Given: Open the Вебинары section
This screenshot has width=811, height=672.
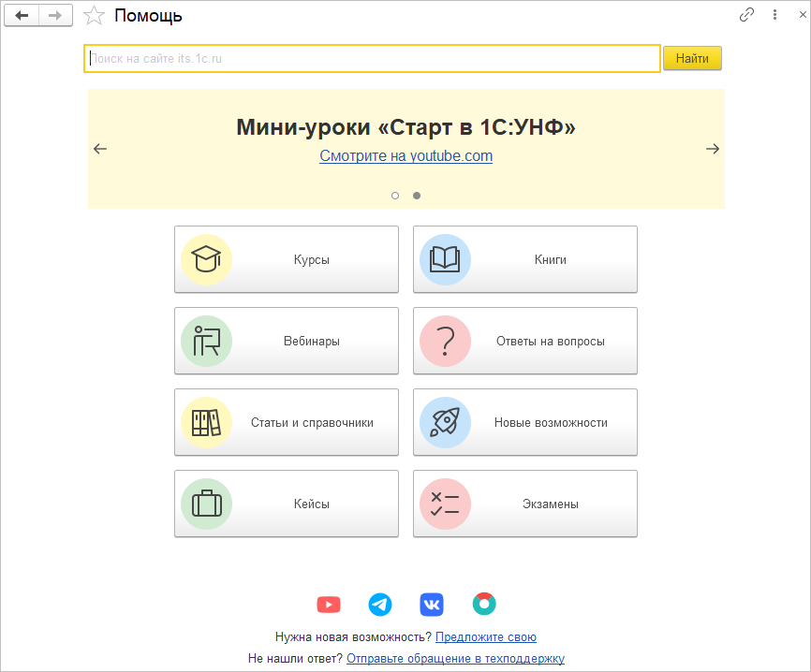Looking at the screenshot, I should 287,341.
